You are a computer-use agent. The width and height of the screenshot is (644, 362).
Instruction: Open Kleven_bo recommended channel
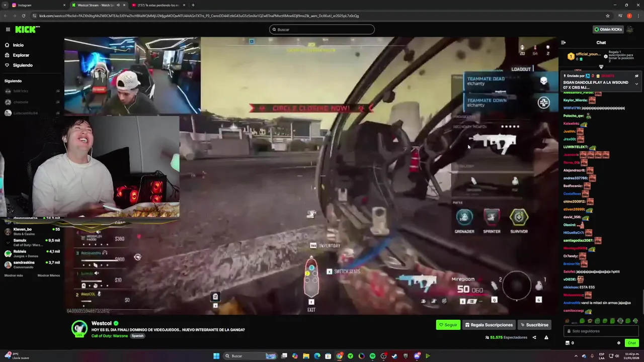click(x=32, y=231)
